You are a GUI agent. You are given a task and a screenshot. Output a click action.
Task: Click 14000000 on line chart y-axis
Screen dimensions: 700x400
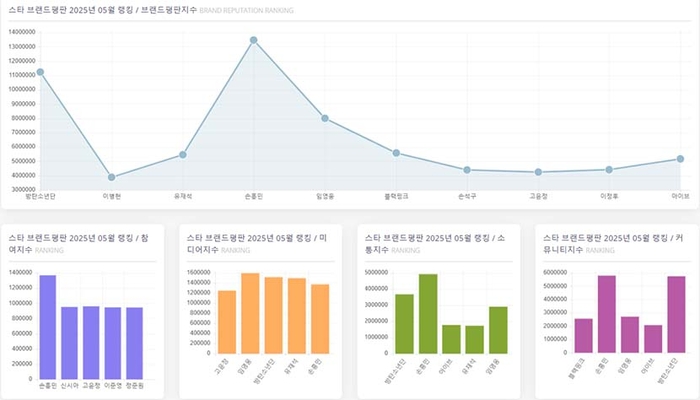point(22,32)
